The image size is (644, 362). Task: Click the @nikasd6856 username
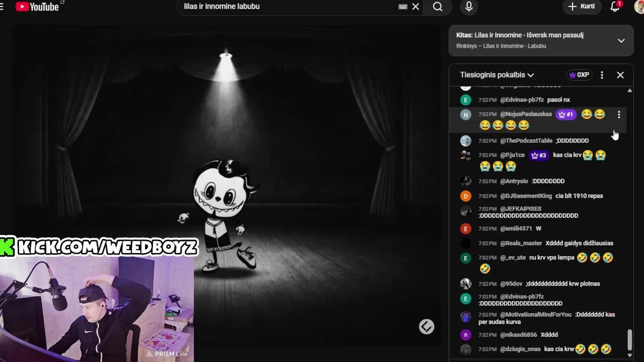point(518,334)
